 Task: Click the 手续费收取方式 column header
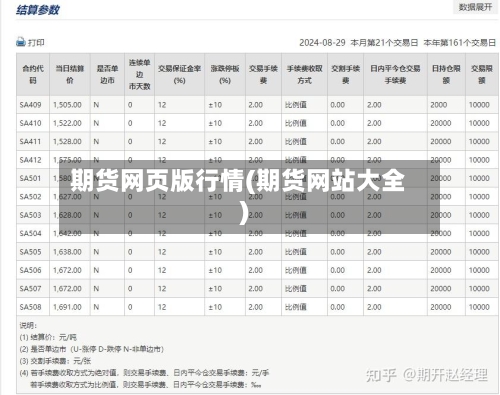click(304, 74)
